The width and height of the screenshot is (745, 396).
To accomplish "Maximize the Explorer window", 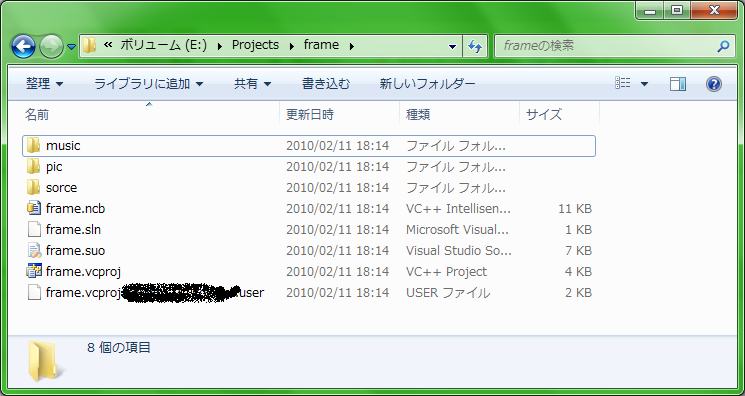I will pos(677,10).
